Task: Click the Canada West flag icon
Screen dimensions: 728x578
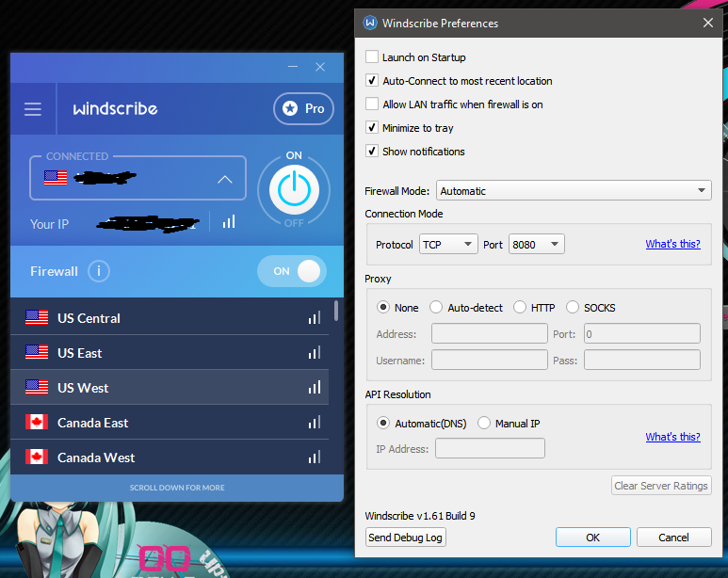Action: (37, 457)
